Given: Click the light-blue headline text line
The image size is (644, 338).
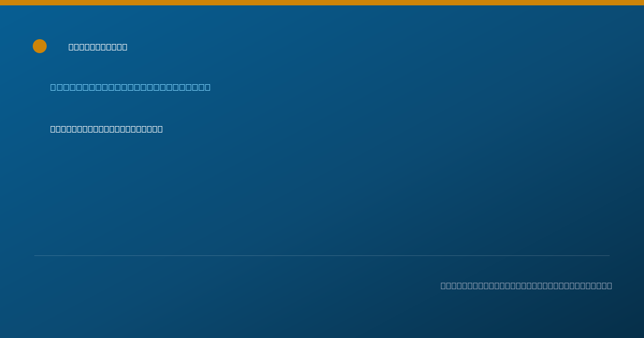Looking at the screenshot, I should [x=130, y=87].
